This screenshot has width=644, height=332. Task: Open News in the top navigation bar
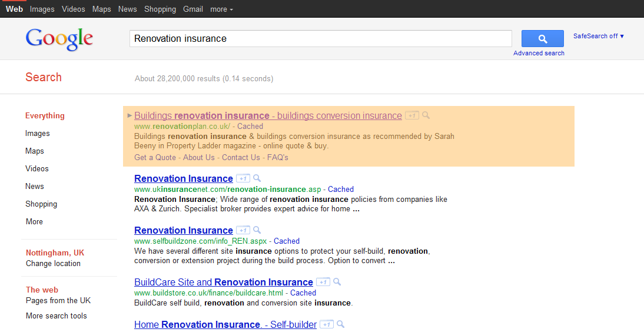(x=127, y=9)
